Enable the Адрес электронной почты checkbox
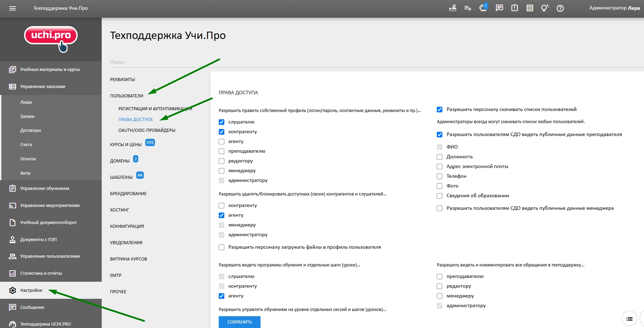The height and width of the screenshot is (328, 644). (440, 167)
